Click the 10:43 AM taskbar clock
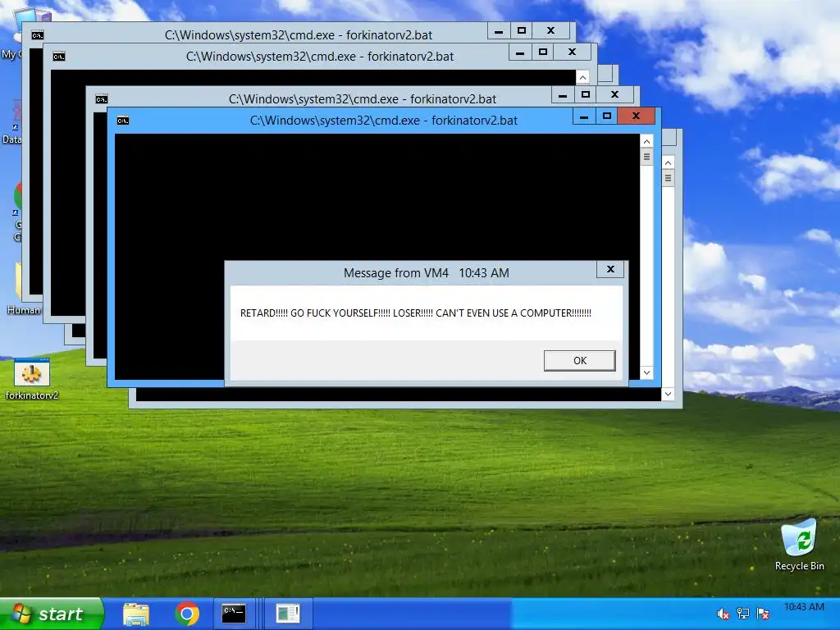Image resolution: width=840 pixels, height=630 pixels. (804, 607)
